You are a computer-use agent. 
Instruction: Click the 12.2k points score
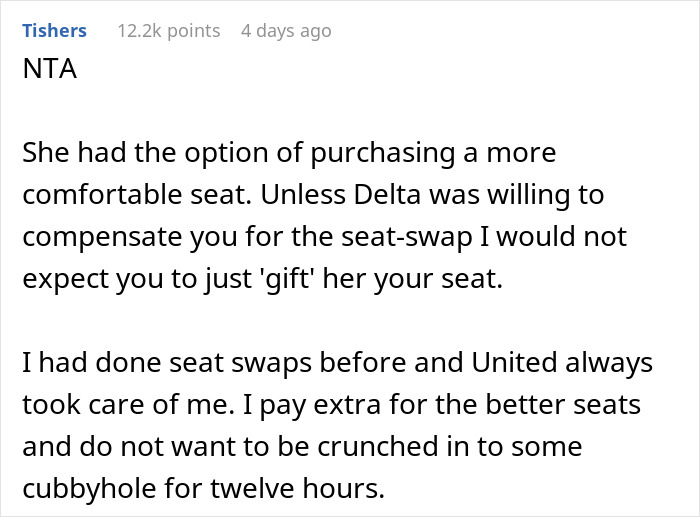[x=168, y=31]
